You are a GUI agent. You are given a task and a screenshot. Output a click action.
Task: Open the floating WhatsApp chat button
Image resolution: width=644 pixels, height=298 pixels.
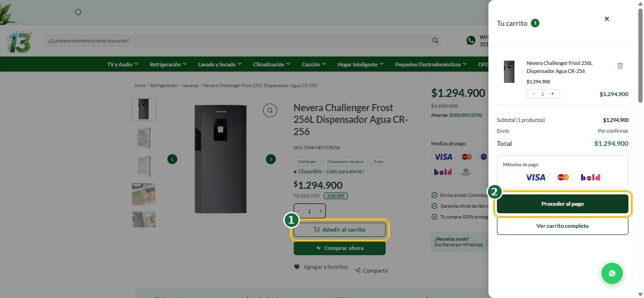612,273
